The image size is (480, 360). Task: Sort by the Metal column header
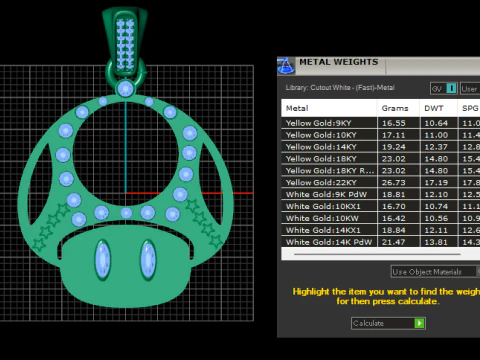pos(329,108)
